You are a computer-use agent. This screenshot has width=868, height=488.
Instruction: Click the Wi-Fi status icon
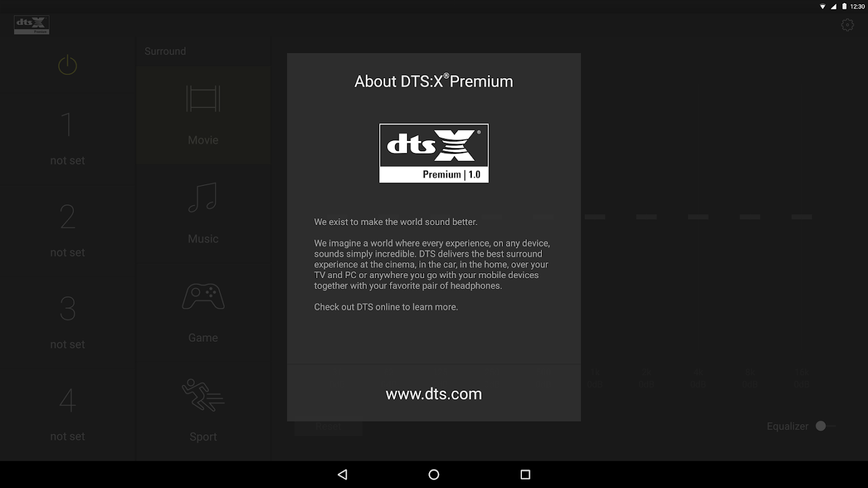[x=822, y=6]
